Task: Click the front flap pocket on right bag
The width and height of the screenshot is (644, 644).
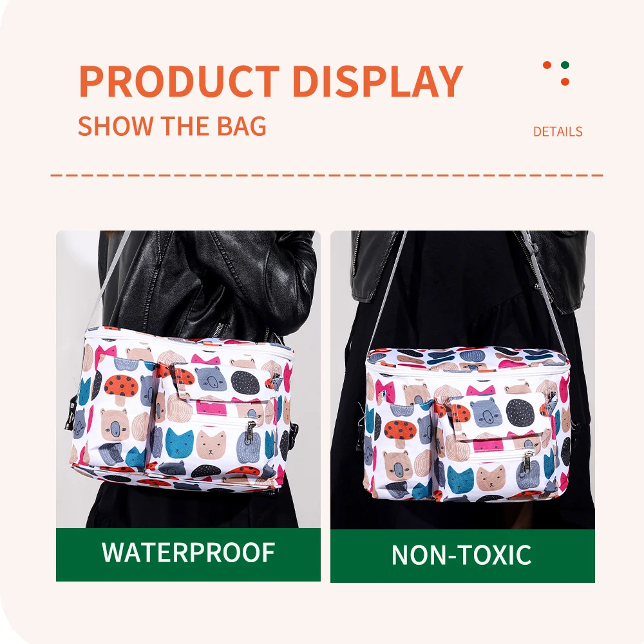Action: pyautogui.click(x=499, y=420)
